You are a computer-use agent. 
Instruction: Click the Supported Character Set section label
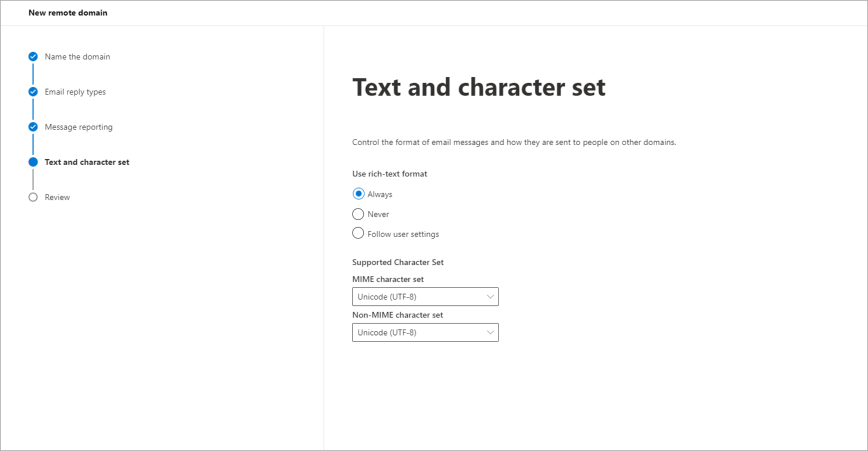(398, 262)
